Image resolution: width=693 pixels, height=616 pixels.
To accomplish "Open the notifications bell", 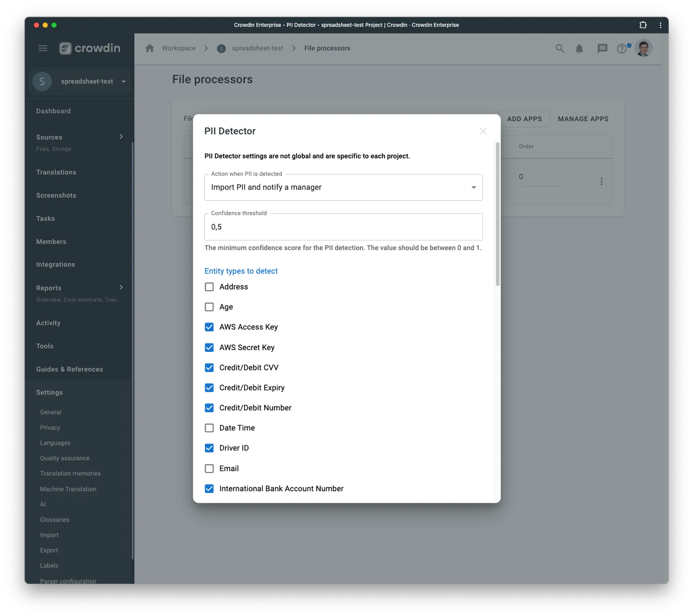I will [x=579, y=48].
